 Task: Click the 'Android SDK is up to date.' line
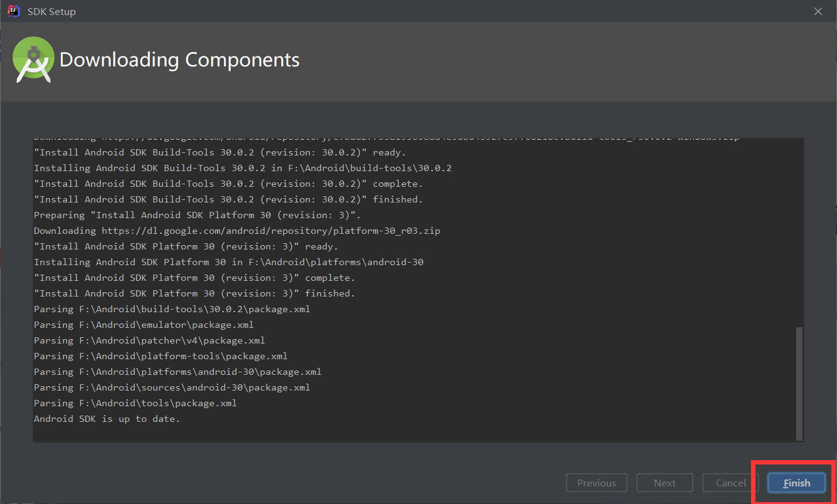pyautogui.click(x=107, y=419)
